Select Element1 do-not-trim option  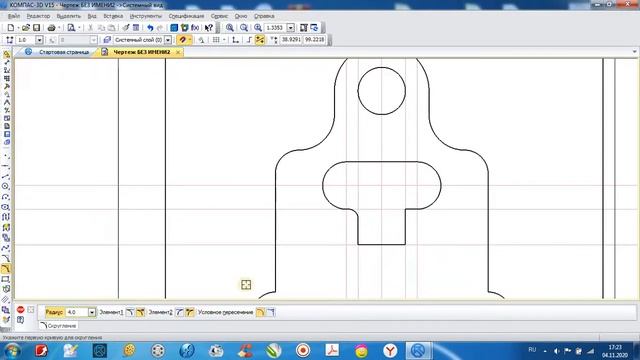(130, 312)
